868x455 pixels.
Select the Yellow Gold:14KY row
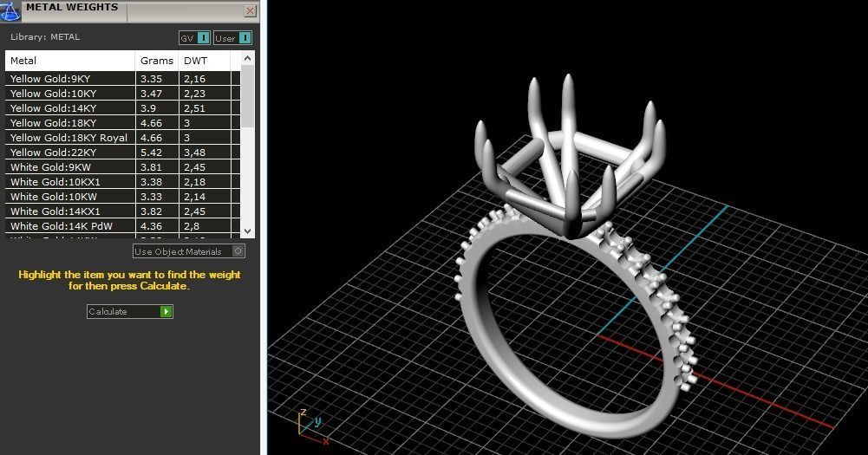(123, 108)
